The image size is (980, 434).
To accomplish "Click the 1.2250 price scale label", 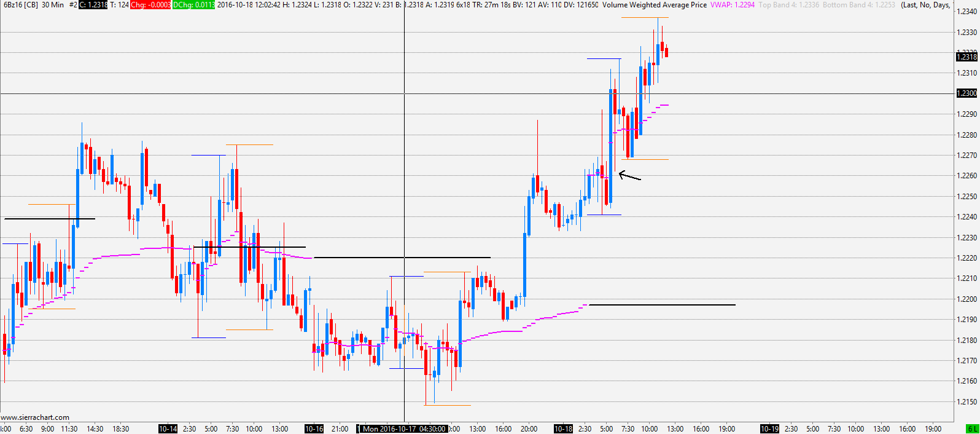I will (x=967, y=197).
